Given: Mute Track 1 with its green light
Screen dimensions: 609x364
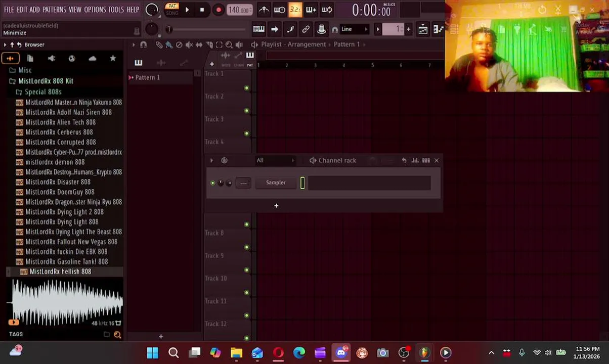Looking at the screenshot, I should click(247, 88).
